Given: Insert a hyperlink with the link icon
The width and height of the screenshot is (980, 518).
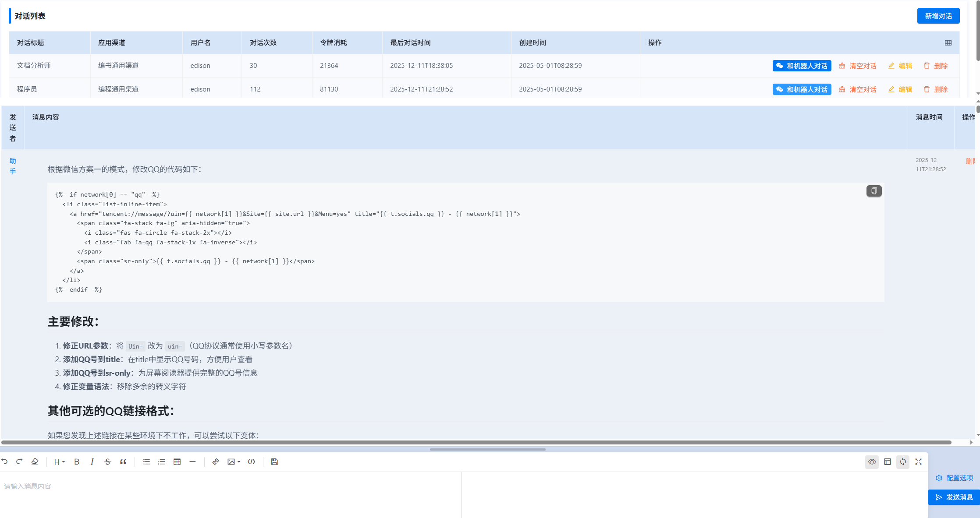Looking at the screenshot, I should tap(216, 462).
